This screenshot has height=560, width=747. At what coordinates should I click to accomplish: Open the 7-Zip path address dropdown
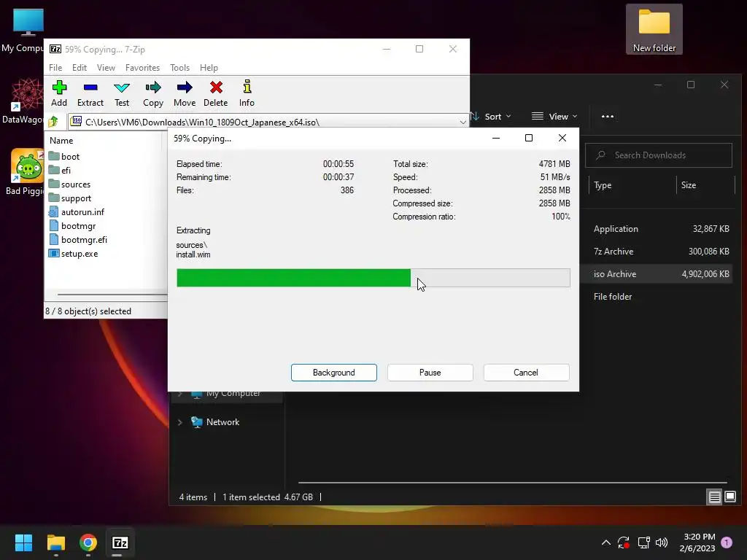(462, 122)
